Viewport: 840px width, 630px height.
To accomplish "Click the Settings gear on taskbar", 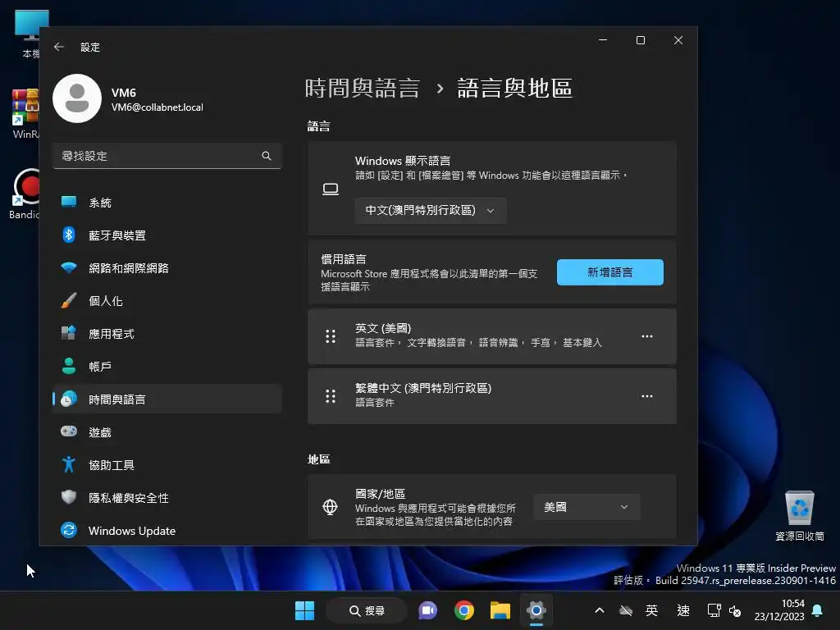I will (x=536, y=610).
